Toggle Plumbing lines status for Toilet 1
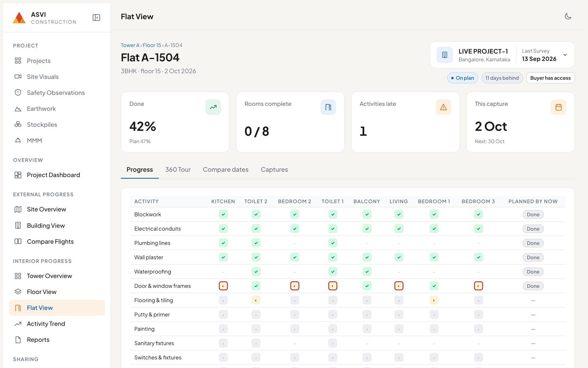 coord(333,243)
